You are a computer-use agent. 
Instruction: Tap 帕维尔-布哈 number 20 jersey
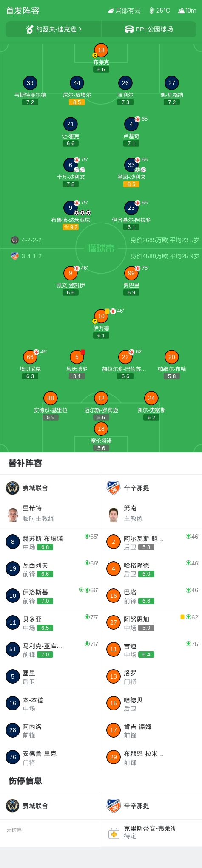pos(172,357)
